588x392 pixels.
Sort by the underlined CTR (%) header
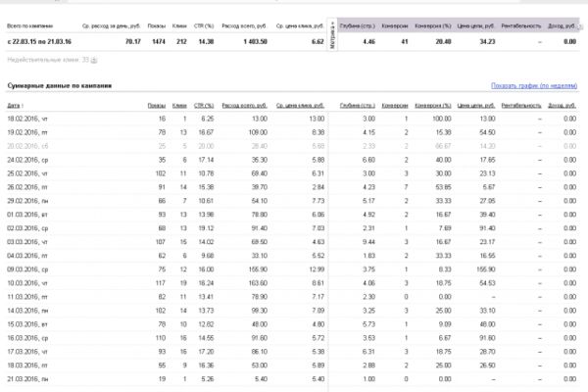click(204, 106)
